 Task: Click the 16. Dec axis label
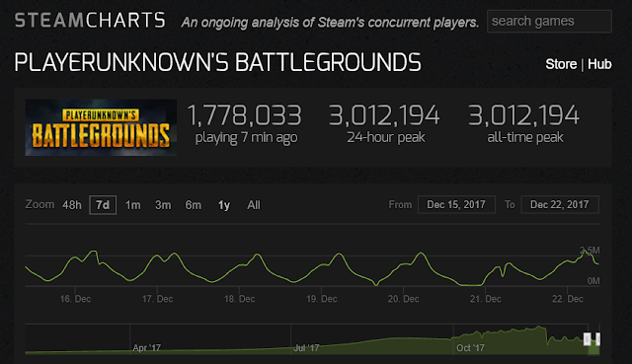[x=75, y=299]
